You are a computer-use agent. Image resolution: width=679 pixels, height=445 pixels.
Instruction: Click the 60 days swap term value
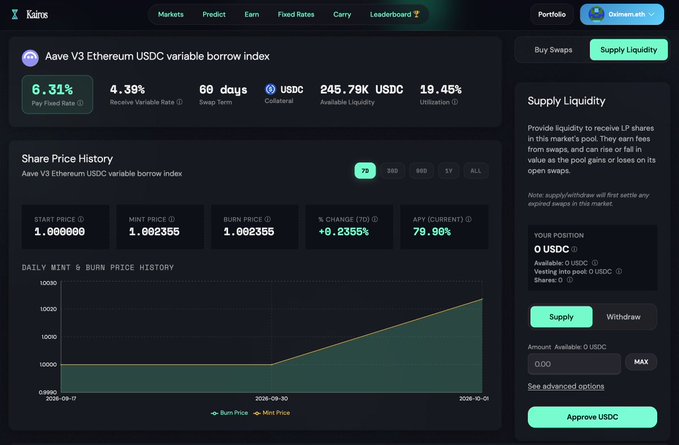click(223, 90)
